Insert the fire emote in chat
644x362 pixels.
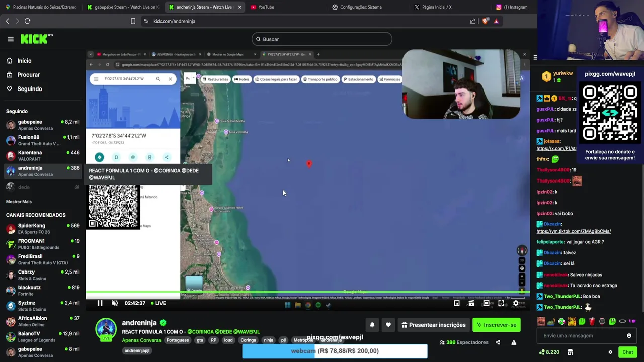click(572, 321)
